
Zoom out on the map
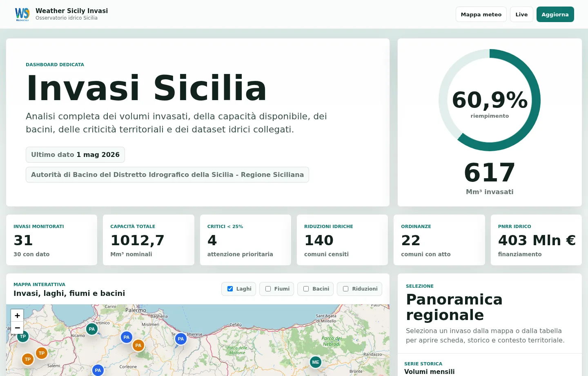(x=17, y=328)
